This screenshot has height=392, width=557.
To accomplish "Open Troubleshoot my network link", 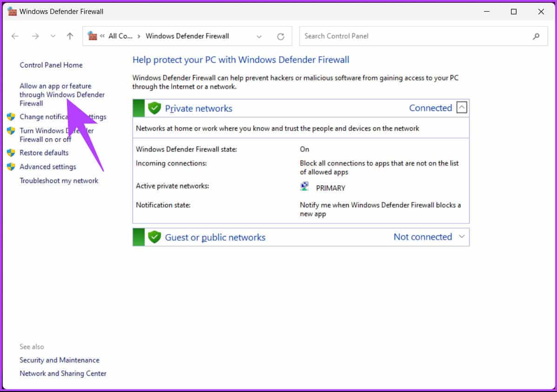I will (x=59, y=181).
